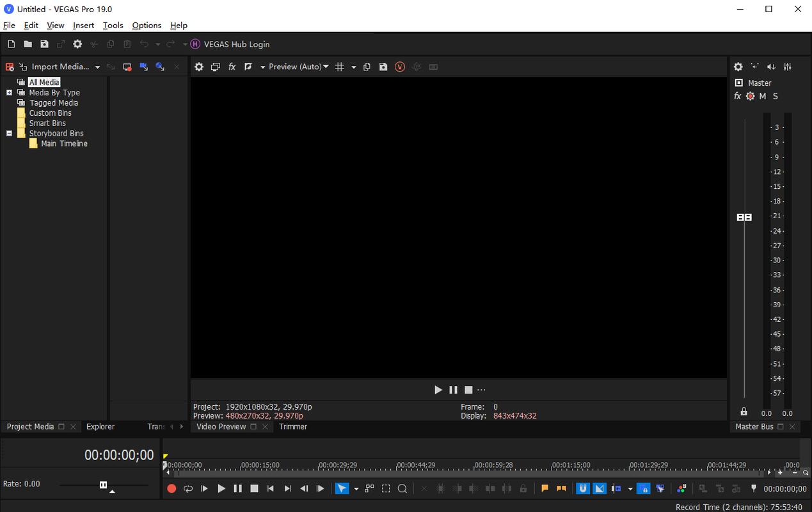The height and width of the screenshot is (512, 812).
Task: Select the Normal Edit tool
Action: tap(342, 488)
